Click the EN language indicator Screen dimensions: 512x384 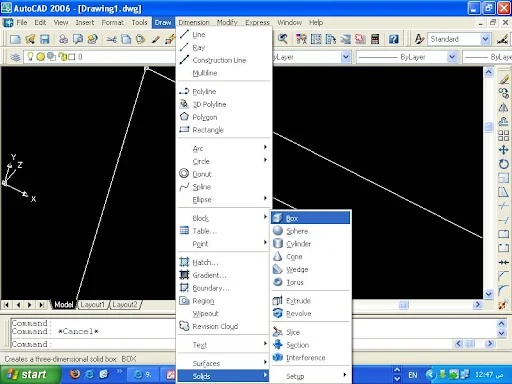click(x=413, y=375)
